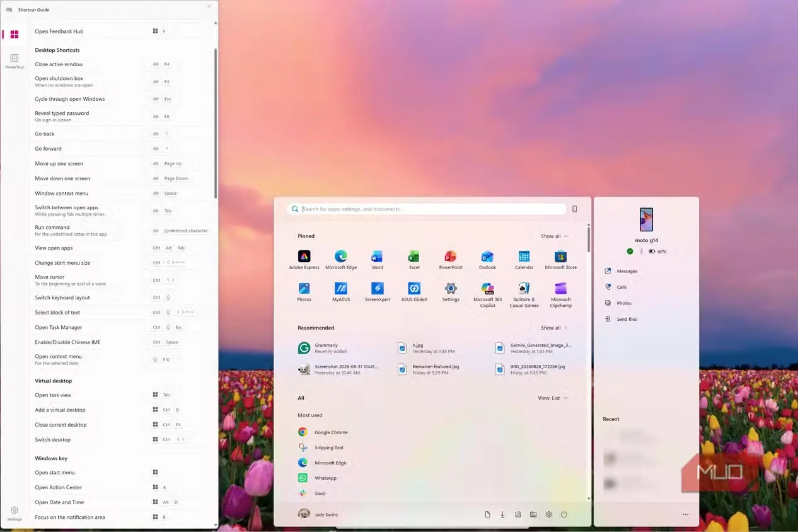This screenshot has height=532, width=798.
Task: Open Downloads icon in Start footer
Action: [x=502, y=514]
